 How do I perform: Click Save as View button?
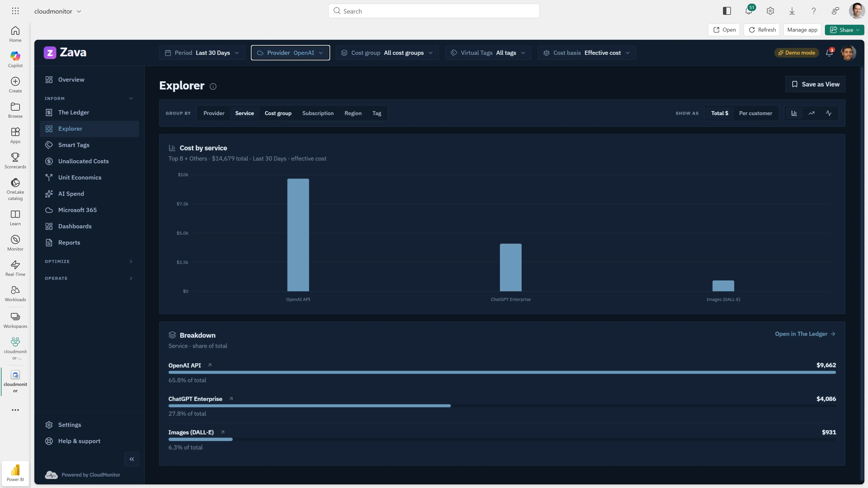815,84
